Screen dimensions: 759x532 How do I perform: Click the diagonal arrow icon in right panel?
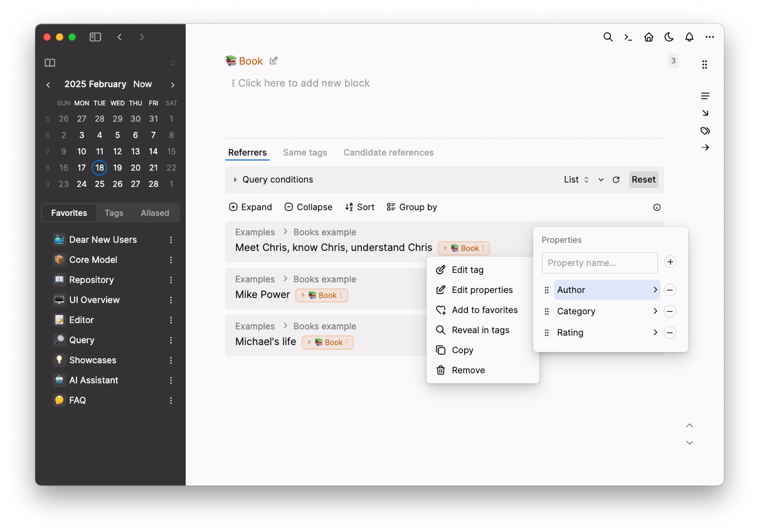point(705,113)
